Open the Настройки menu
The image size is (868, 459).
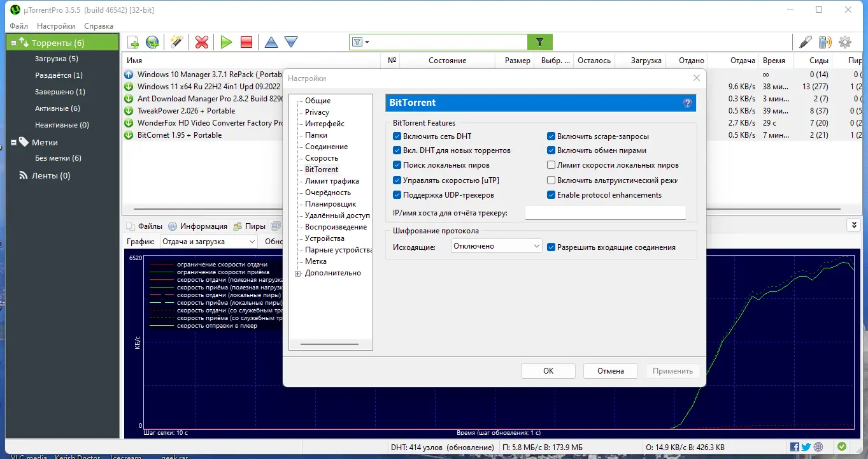[x=56, y=26]
